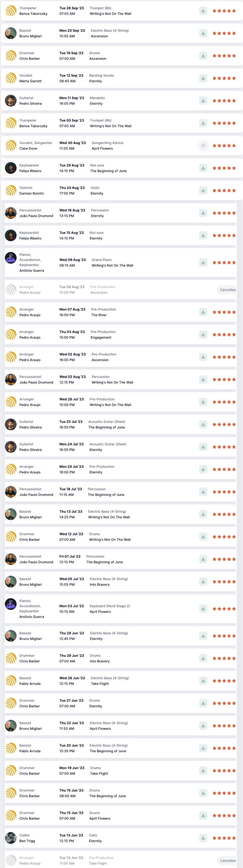Open Antônio Guerra's Keyboard (Nord Stage 2) session
The width and height of the screenshot is (243, 868).
click(x=120, y=609)
